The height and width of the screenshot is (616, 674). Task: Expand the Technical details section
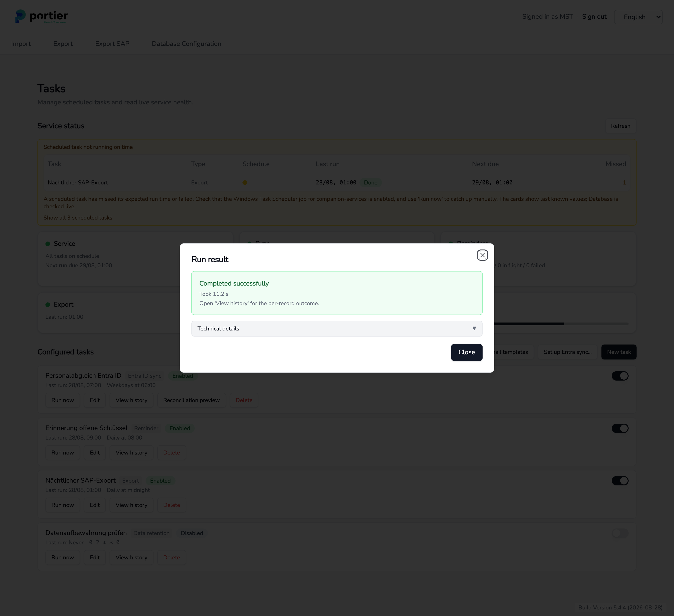point(337,328)
